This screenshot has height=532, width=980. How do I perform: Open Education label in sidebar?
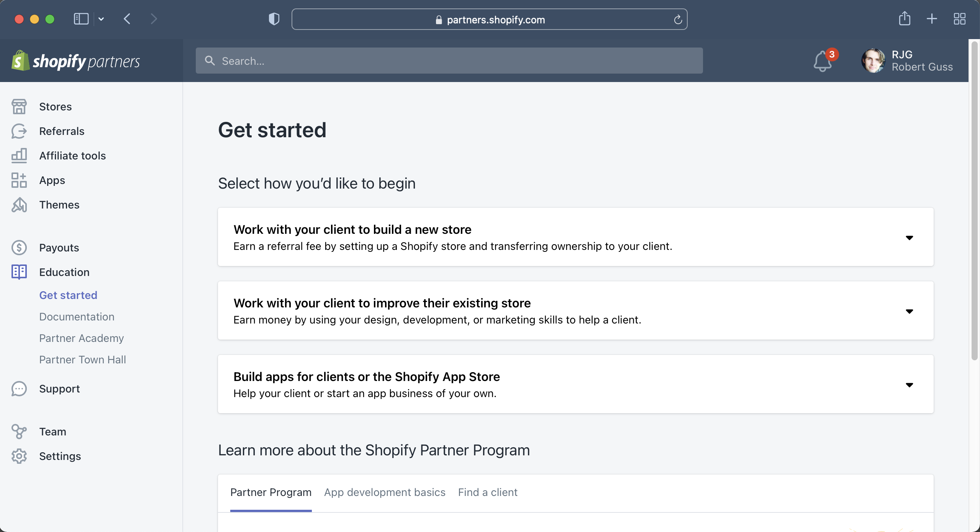64,272
